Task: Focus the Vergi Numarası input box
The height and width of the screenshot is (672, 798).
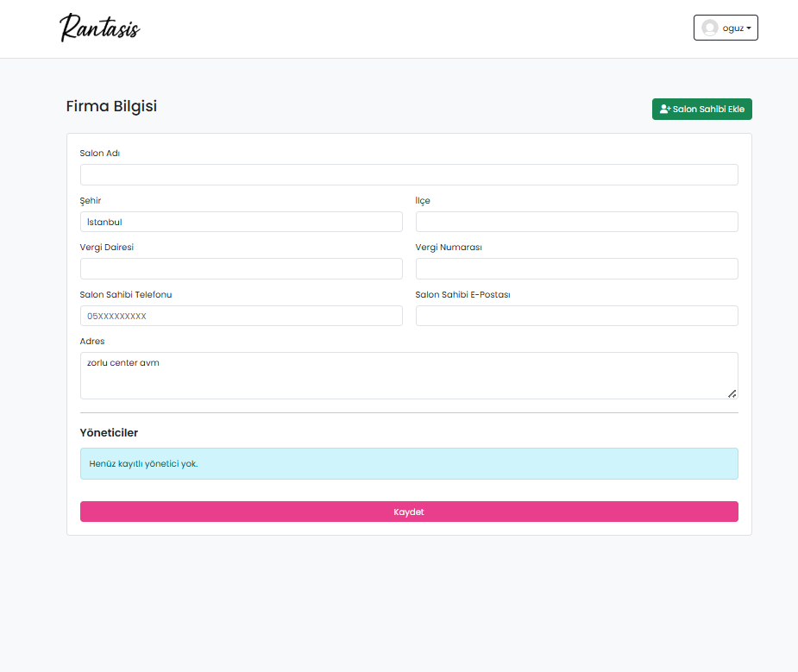Action: tap(576, 269)
